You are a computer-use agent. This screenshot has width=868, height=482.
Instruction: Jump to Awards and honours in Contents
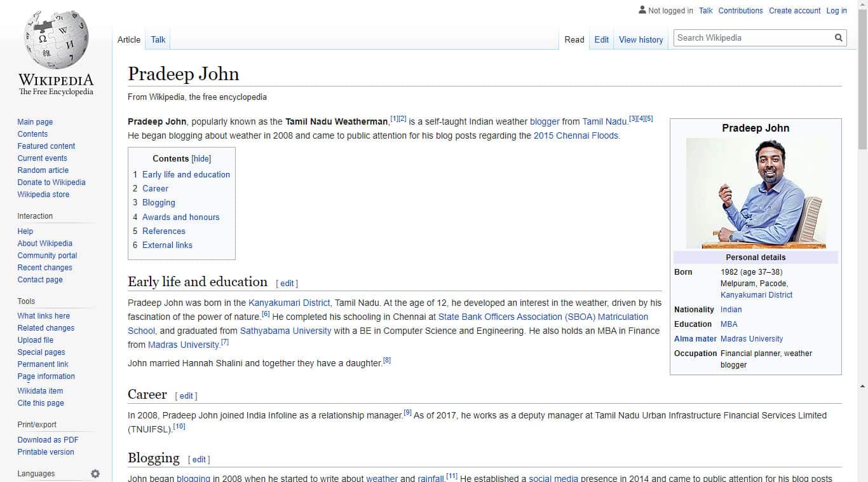(x=181, y=217)
